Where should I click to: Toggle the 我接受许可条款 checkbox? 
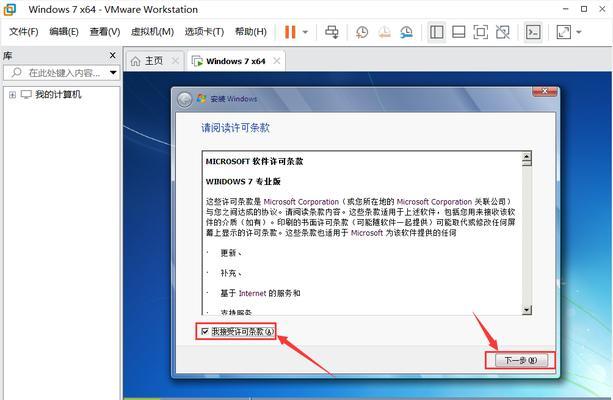coord(205,332)
